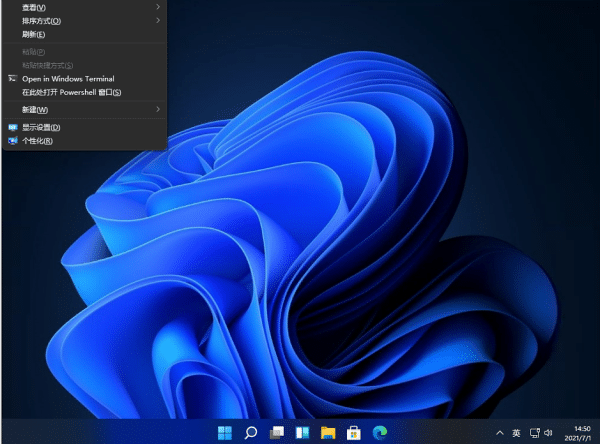600x444 pixels.
Task: Switch input language via 英 indicator
Action: (x=516, y=432)
